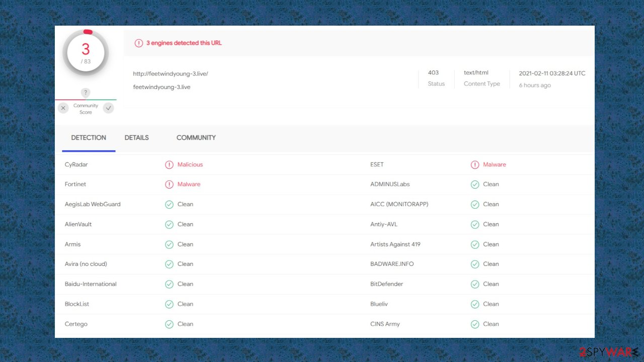This screenshot has height=362, width=644.
Task: Click the malicious warning icon in CyRadar row
Action: click(169, 165)
